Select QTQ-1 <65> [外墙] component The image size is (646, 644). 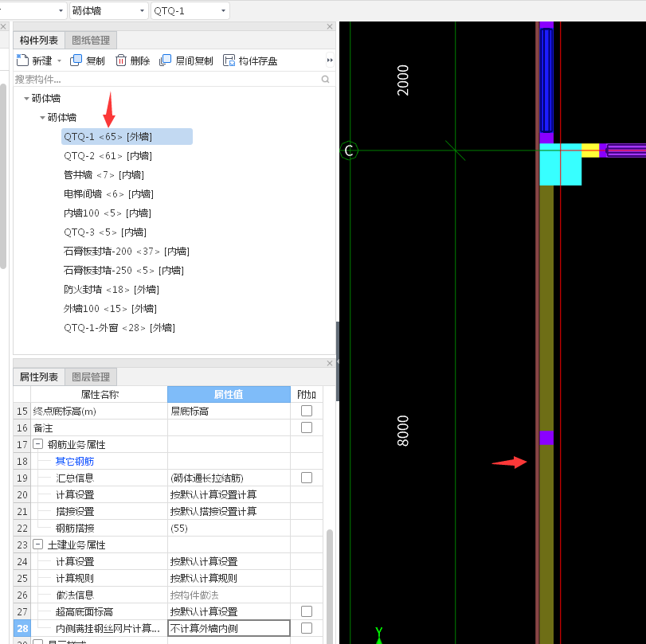coord(127,137)
